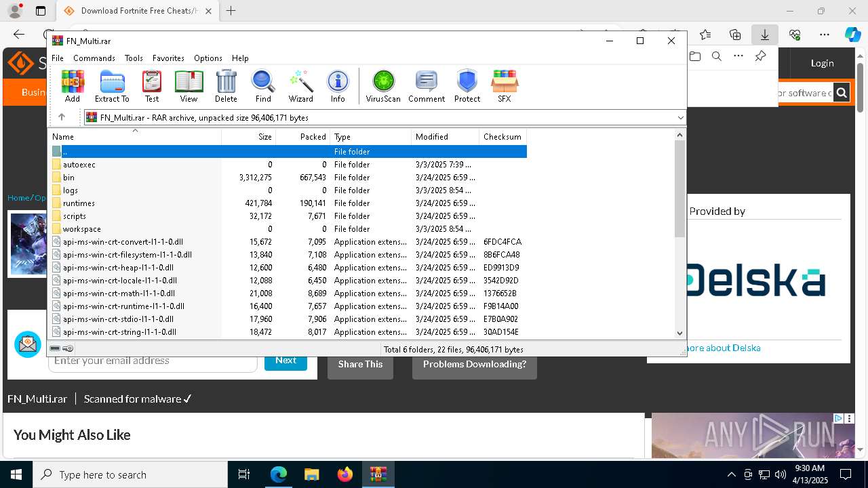Click browser Settings and more ellipsis
This screenshot has width=868, height=488.
tap(825, 35)
